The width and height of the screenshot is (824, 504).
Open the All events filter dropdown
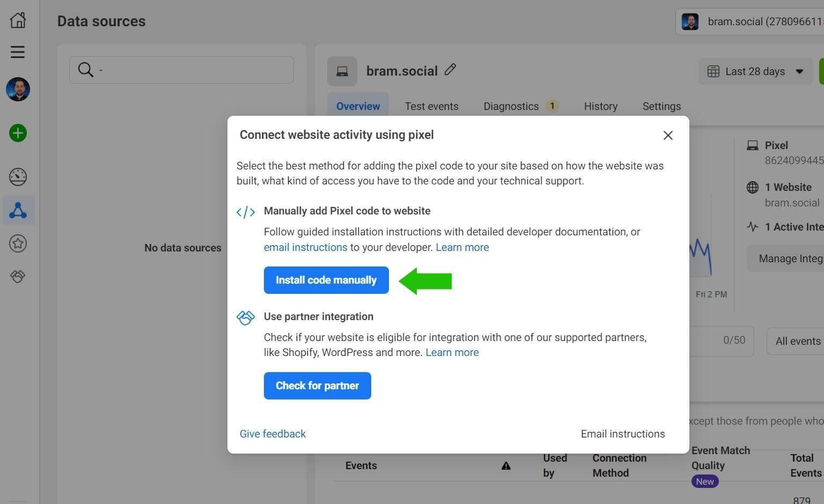(797, 341)
